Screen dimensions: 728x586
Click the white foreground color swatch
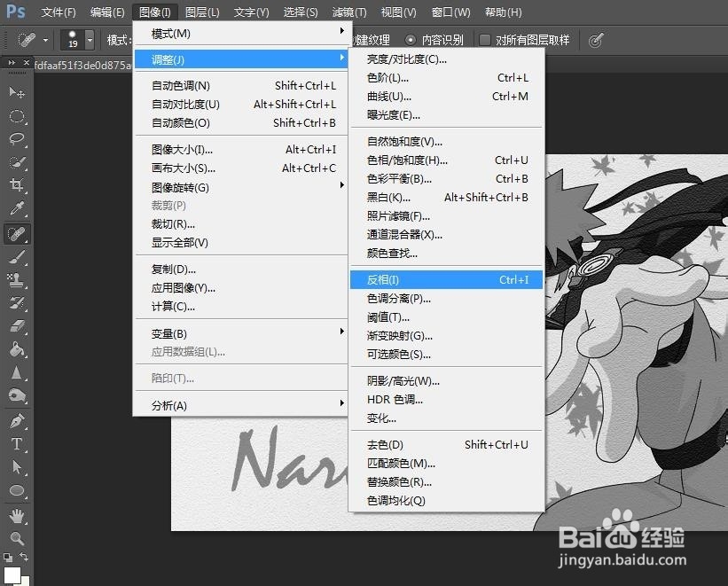click(x=12, y=574)
